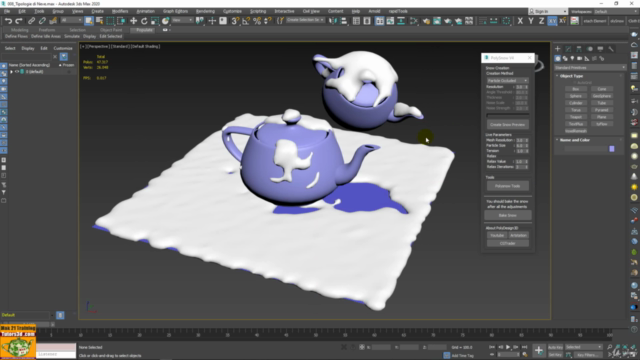640x360 pixels.
Task: Activate the Select Object tool
Action: (x=89, y=21)
